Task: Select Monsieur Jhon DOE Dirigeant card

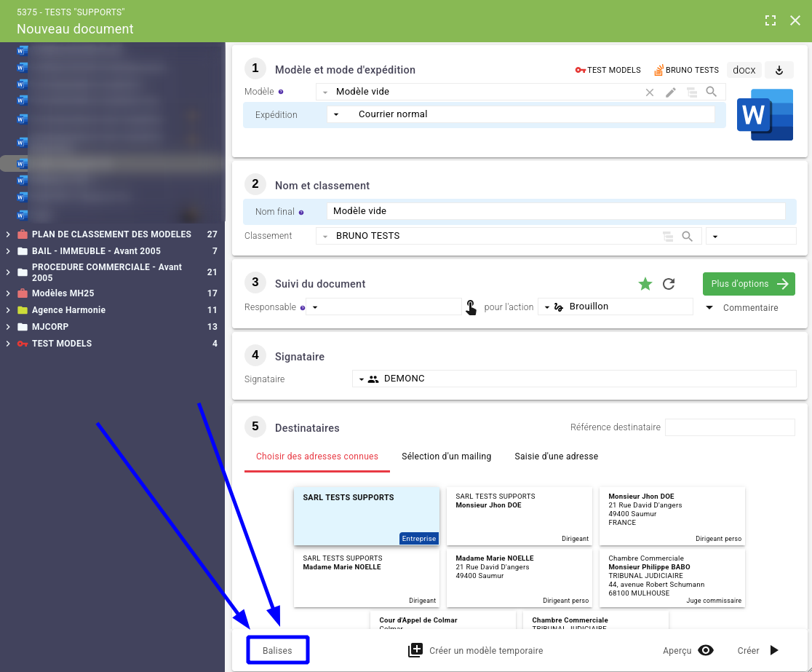Action: [x=520, y=516]
